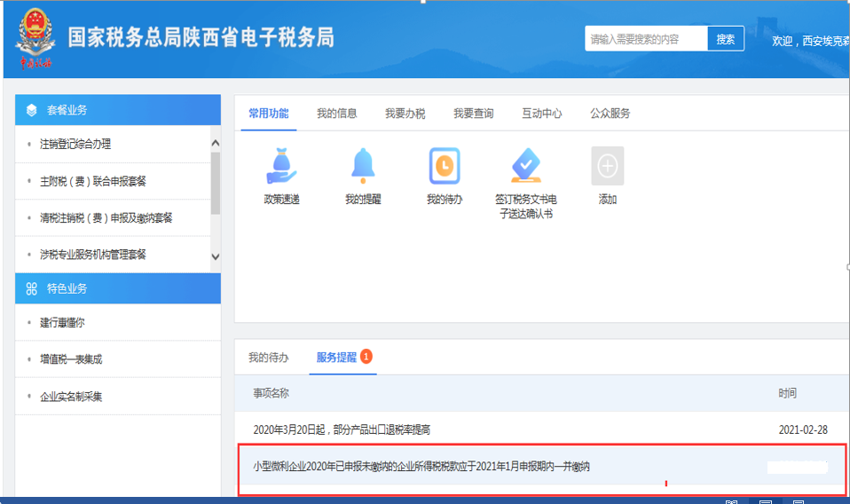
Task: Click the search content input box
Action: tap(646, 39)
